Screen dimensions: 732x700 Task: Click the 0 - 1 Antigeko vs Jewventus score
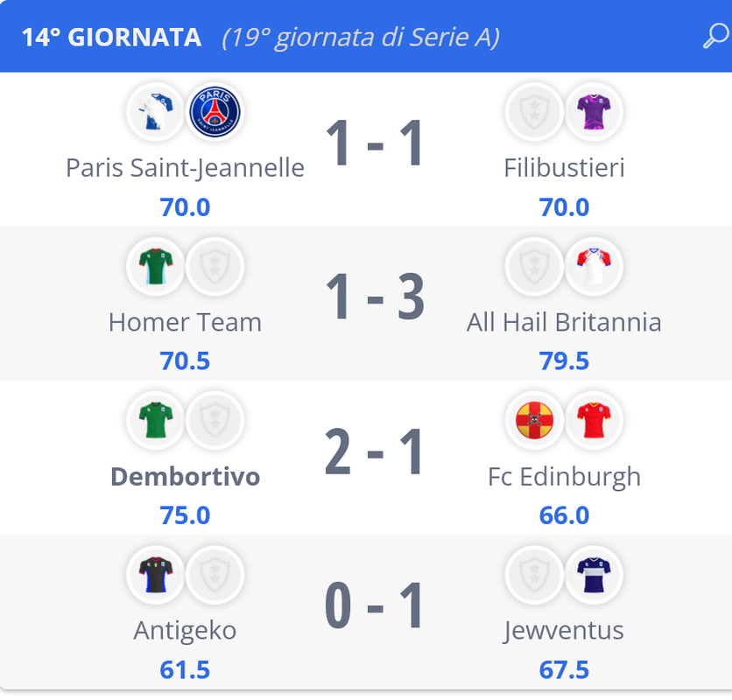(x=374, y=606)
